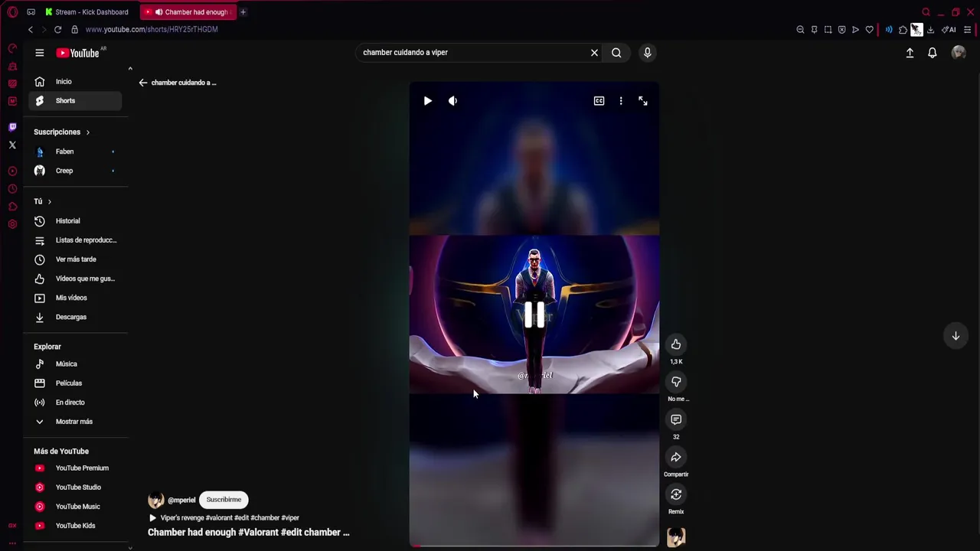Open the comments on the Short
The height and width of the screenshot is (551, 980).
[676, 419]
